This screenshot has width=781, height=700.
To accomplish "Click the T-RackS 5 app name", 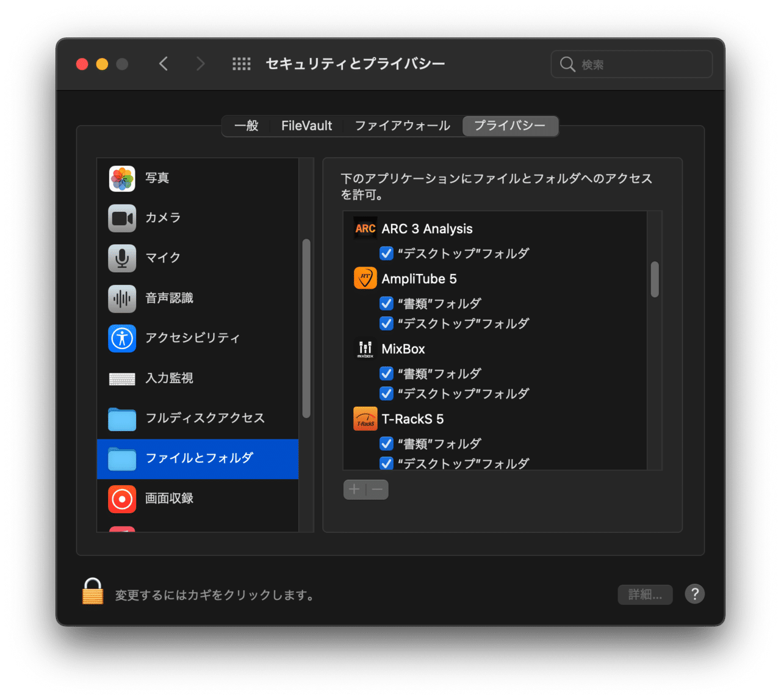I will pyautogui.click(x=412, y=419).
